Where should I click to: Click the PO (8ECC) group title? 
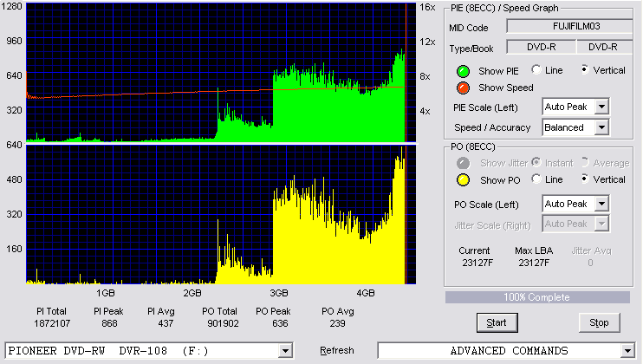[473, 146]
